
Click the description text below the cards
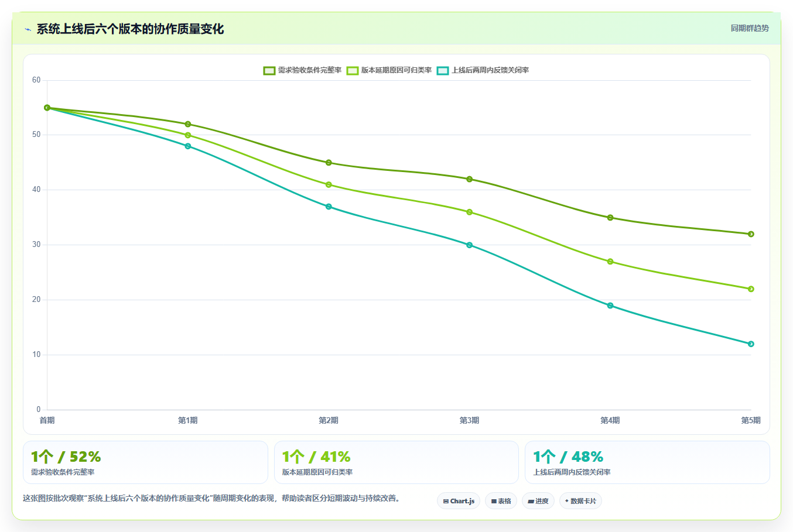pyautogui.click(x=211, y=499)
